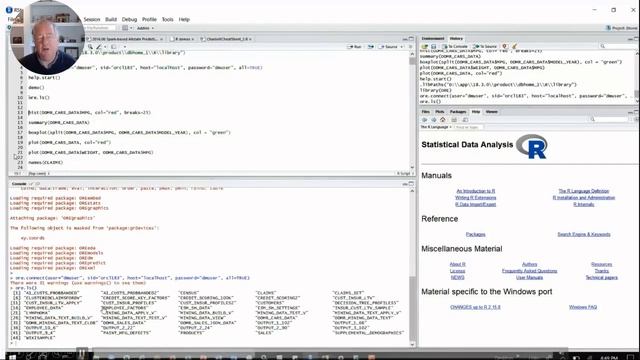The height and width of the screenshot is (360, 640).
Task: Open Writing R Extensions link
Action: [x=476, y=198]
